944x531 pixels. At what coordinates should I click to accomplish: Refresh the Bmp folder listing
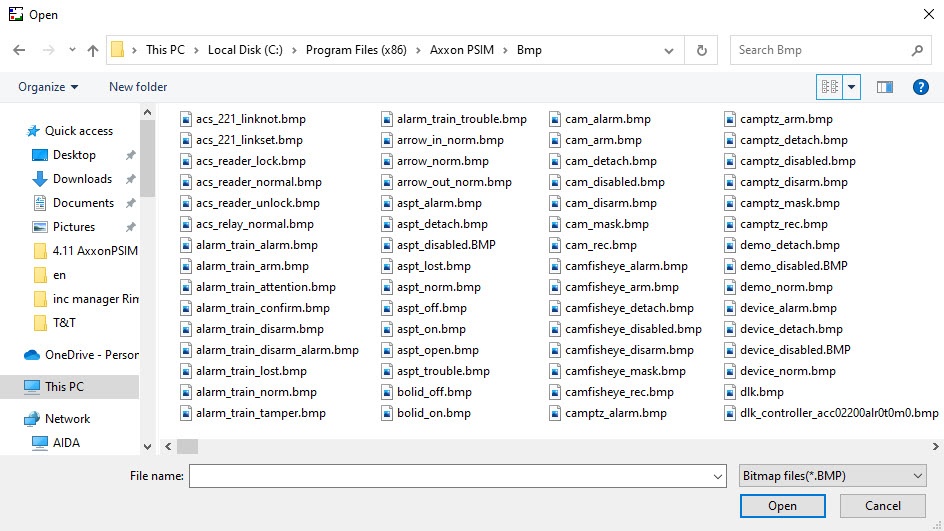tap(701, 50)
